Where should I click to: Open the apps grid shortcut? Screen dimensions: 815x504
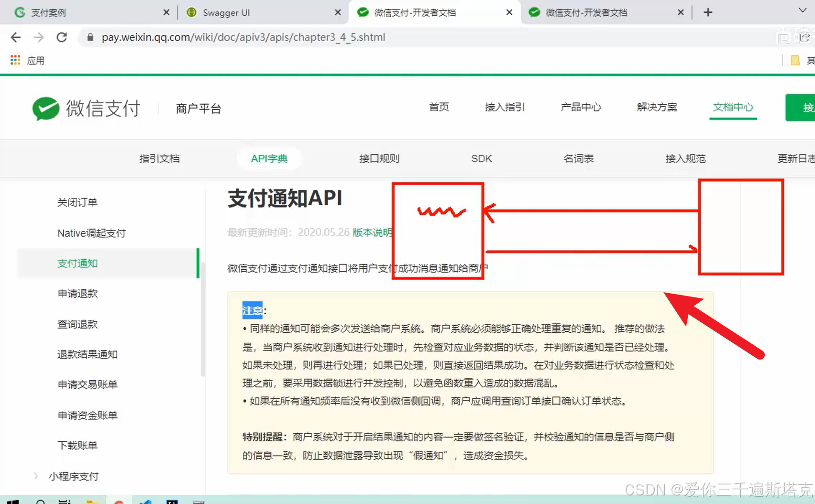pyautogui.click(x=15, y=60)
